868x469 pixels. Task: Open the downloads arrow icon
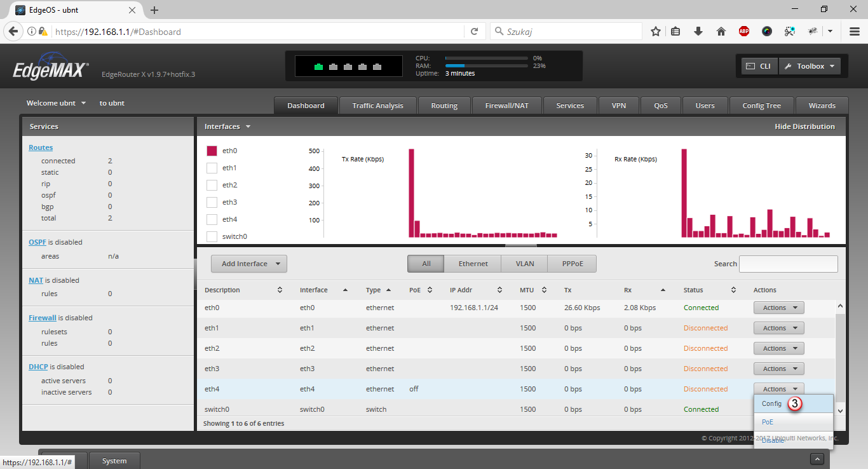[698, 31]
